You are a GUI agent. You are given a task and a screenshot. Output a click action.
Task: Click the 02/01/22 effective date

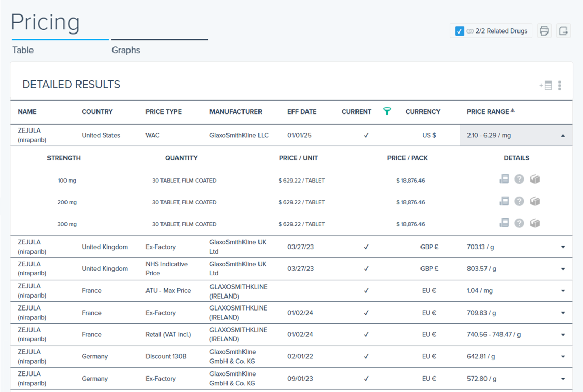300,356
